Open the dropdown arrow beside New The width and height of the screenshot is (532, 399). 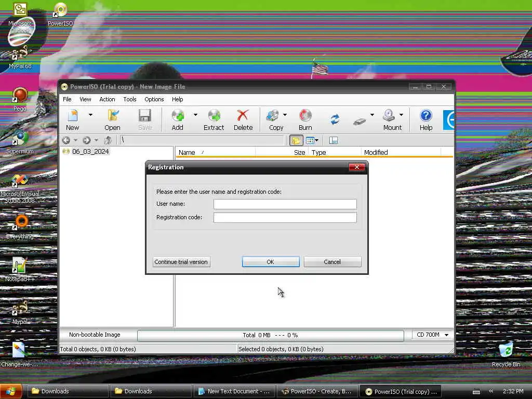click(x=90, y=115)
